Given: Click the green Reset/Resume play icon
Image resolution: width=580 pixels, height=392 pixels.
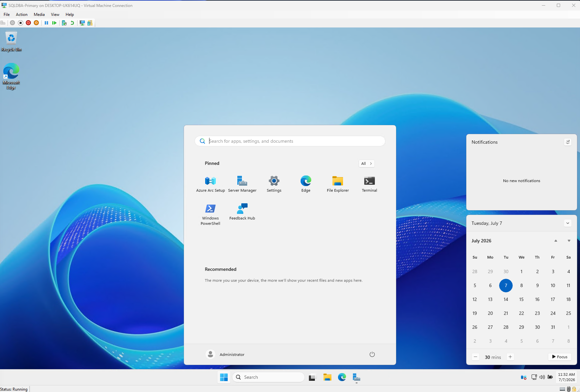Looking at the screenshot, I should (54, 23).
